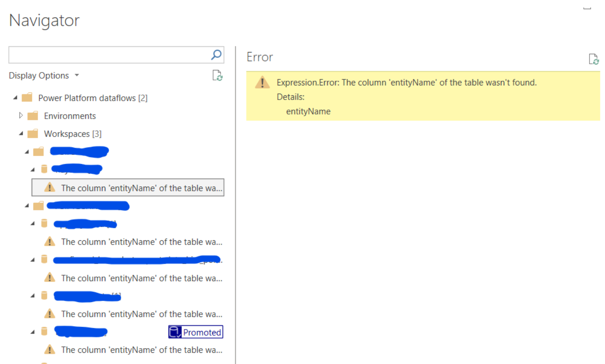The height and width of the screenshot is (364, 605).
Task: Click the Details: label
Action: click(291, 97)
